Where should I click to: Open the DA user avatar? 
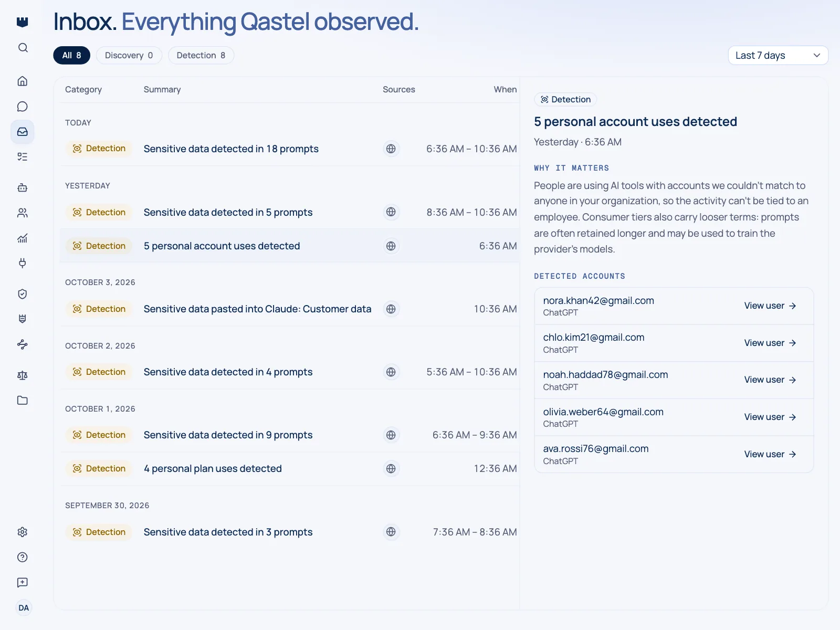pos(24,608)
